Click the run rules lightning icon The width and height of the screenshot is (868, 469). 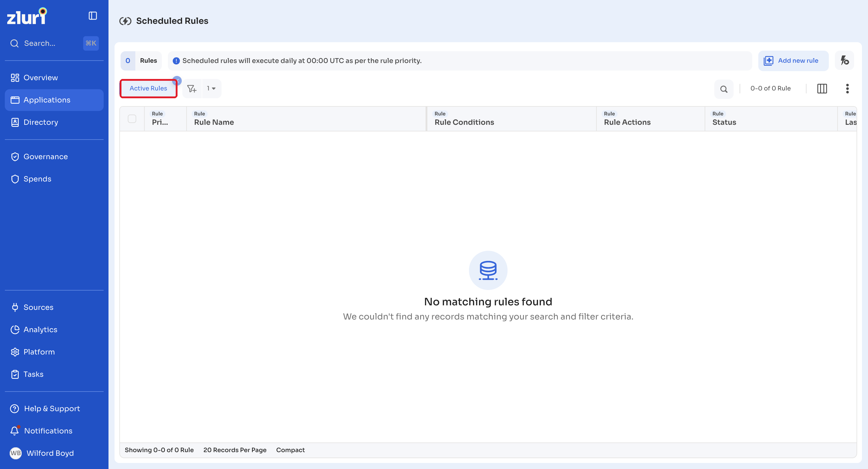point(844,61)
